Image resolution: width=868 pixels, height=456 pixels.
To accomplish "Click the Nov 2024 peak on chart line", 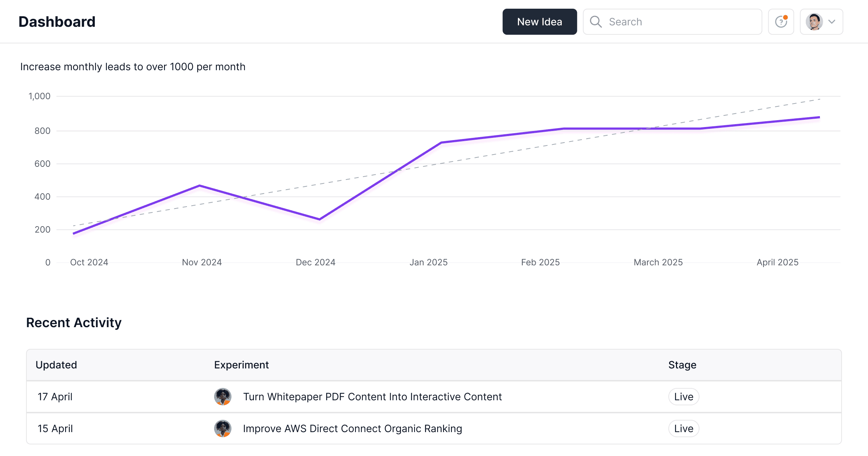I will coord(200,186).
